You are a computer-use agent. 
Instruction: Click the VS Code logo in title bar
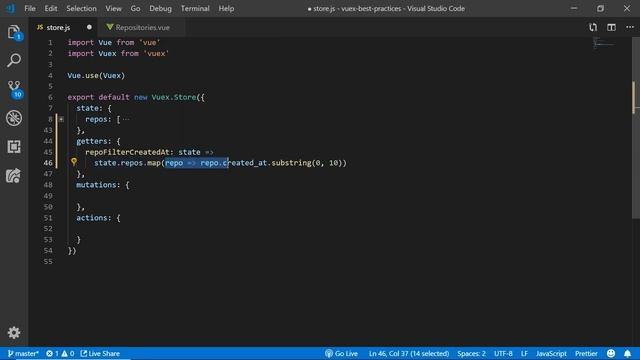tap(10, 8)
